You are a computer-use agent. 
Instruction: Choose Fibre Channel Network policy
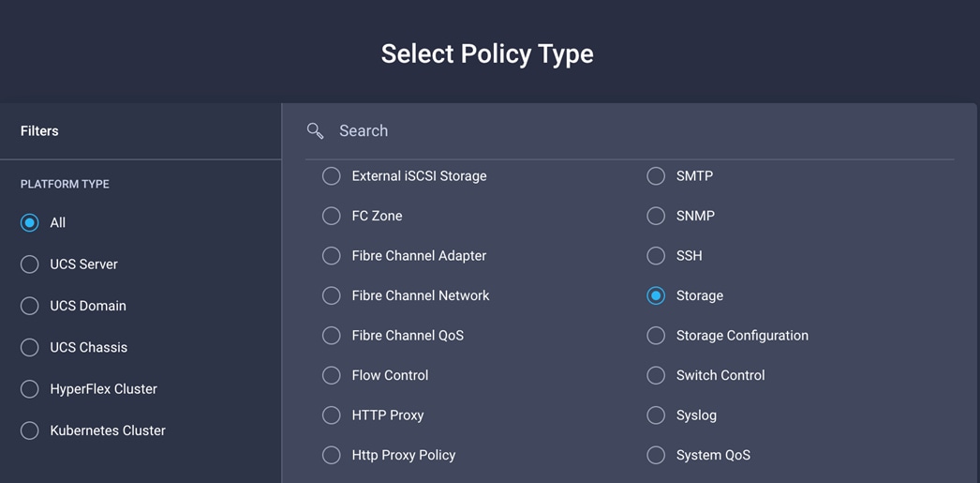tap(332, 295)
